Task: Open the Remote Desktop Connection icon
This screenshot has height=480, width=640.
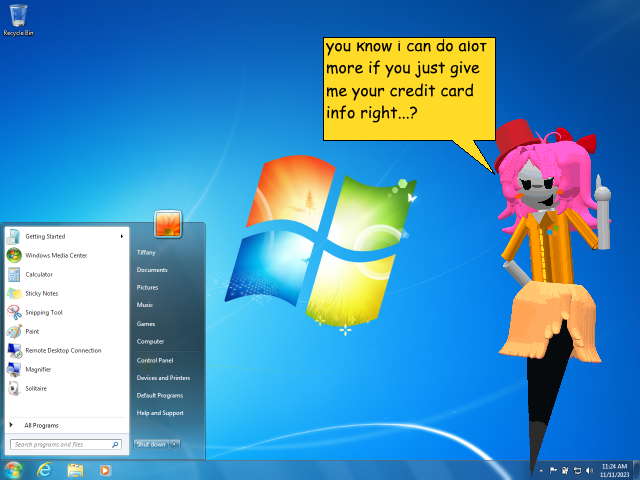Action: pyautogui.click(x=14, y=350)
